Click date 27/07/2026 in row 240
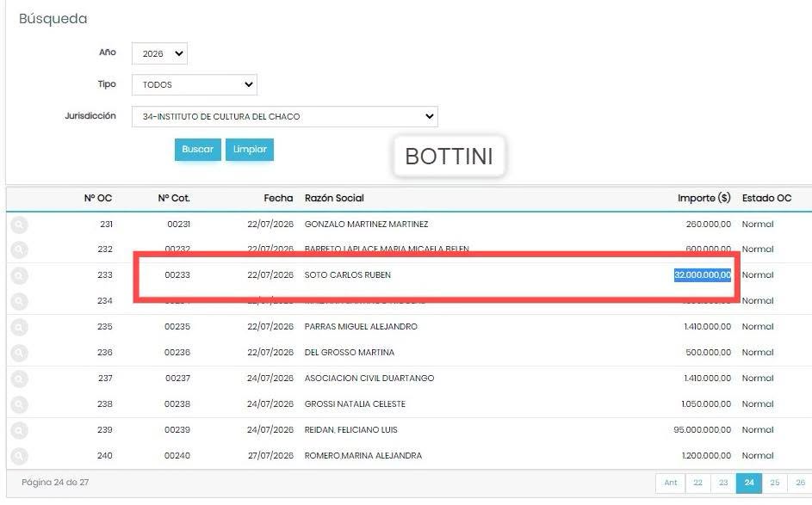Viewport: 812px width, 505px height. pos(270,456)
